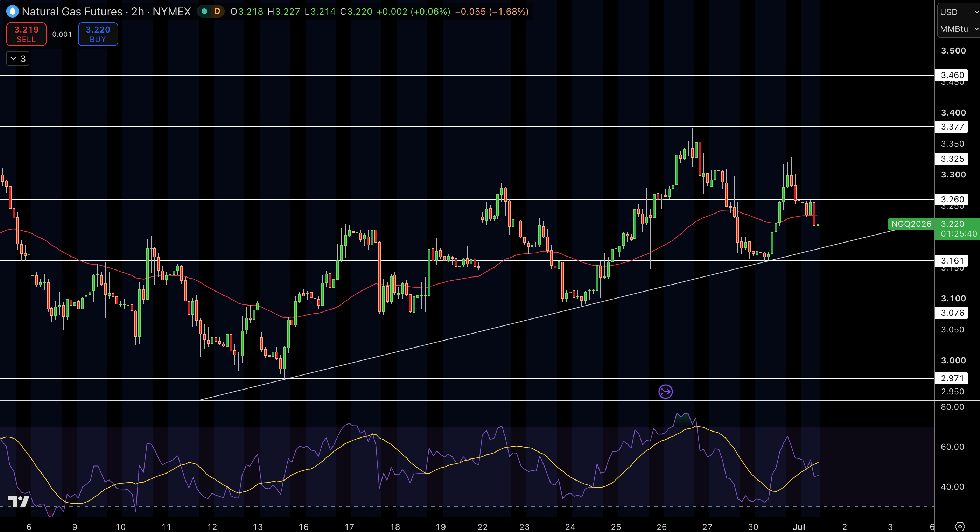Select the 3.161 horizontal line price label

(x=952, y=261)
